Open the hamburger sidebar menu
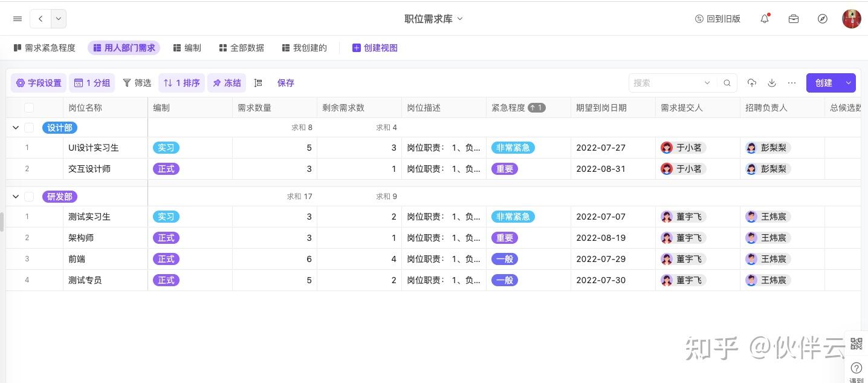 coord(18,19)
